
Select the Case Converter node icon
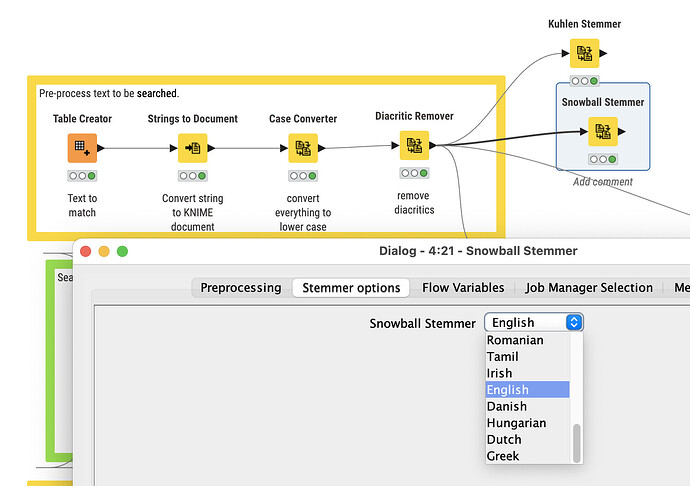(x=303, y=148)
